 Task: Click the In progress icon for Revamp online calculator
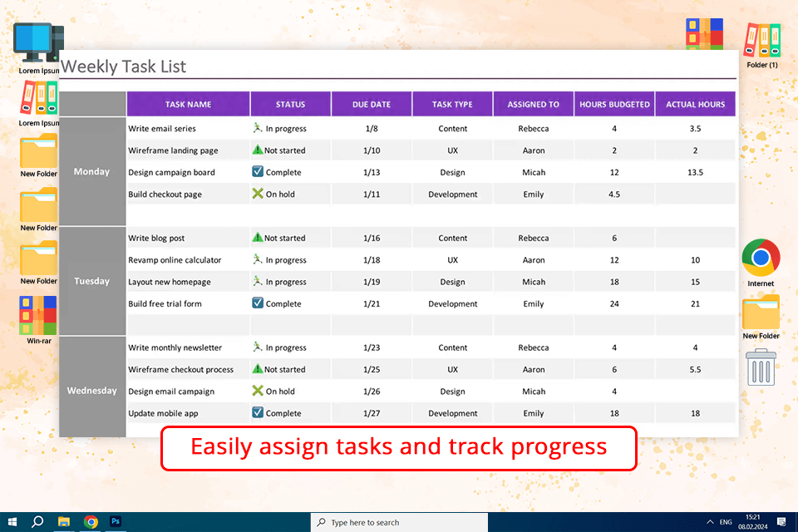tap(258, 259)
